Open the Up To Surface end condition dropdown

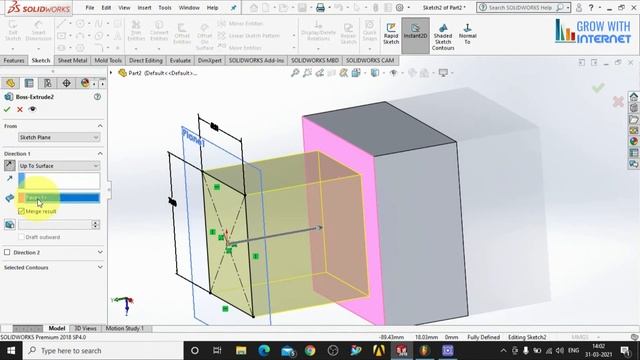click(x=59, y=166)
